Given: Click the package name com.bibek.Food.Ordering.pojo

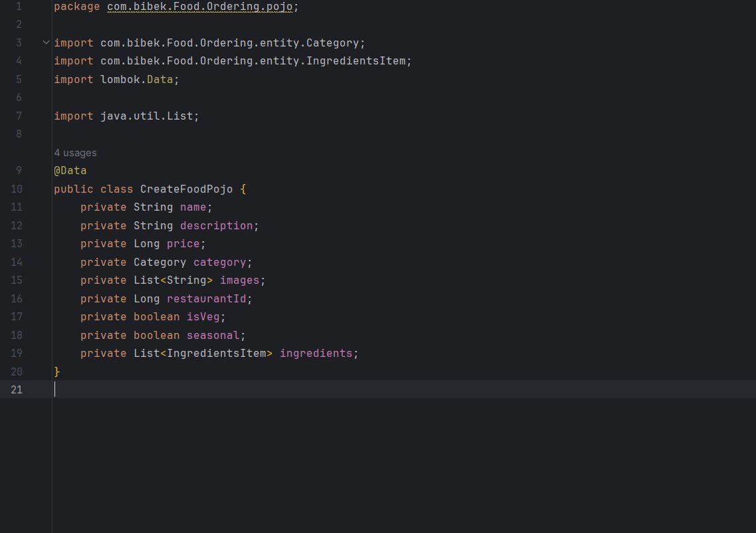Looking at the screenshot, I should [x=199, y=7].
